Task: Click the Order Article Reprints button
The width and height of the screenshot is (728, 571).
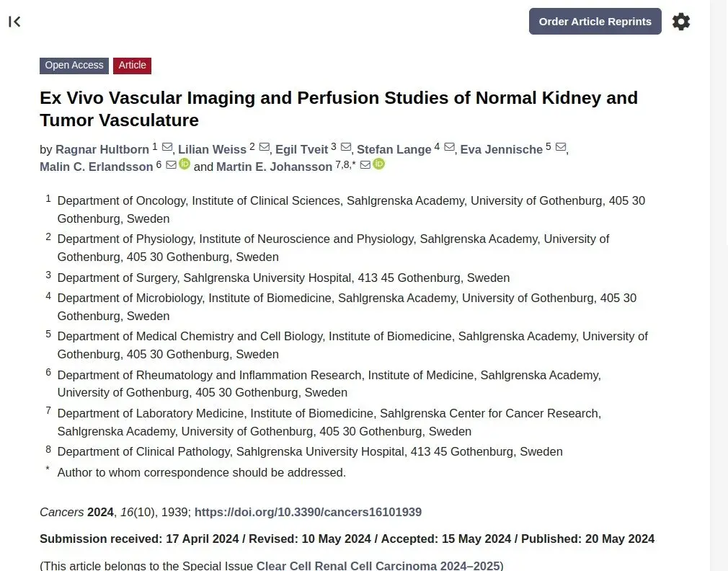Action: [x=595, y=22]
